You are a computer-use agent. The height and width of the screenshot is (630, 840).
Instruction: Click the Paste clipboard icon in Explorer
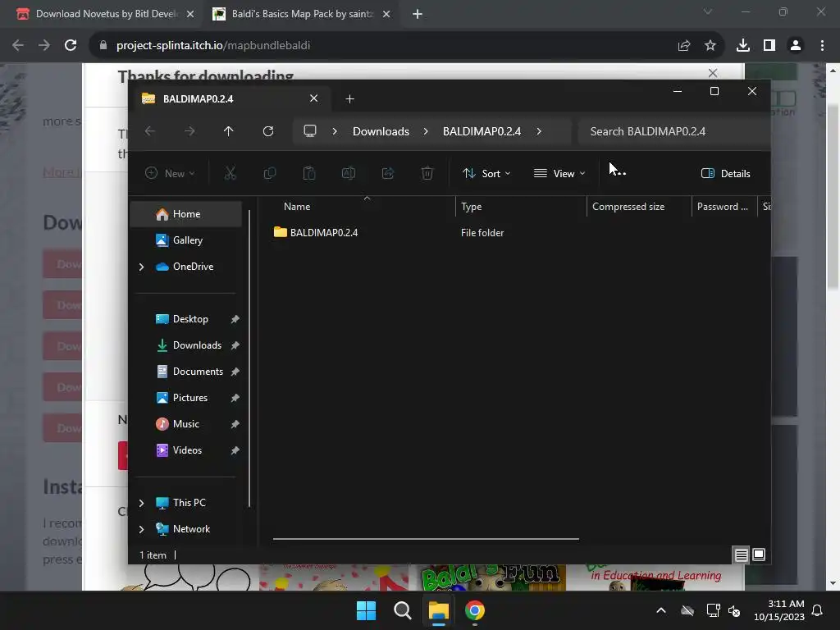click(309, 173)
